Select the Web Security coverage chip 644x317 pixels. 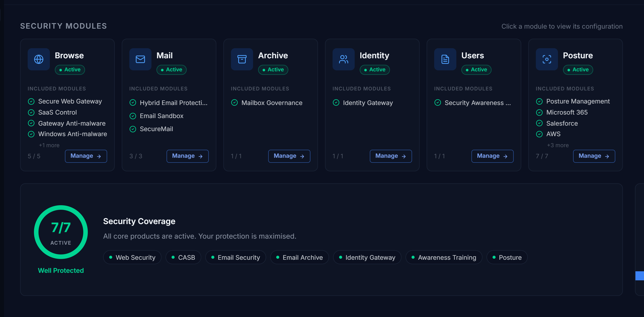(x=132, y=257)
